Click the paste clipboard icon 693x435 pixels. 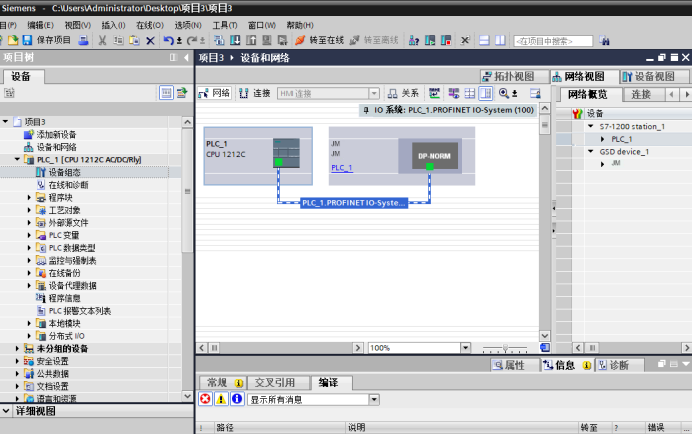[134, 40]
